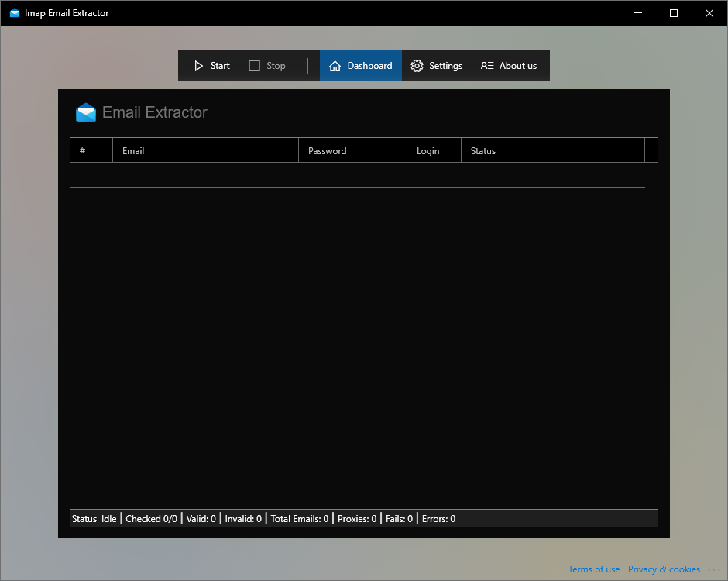Click the About us person icon
Viewport: 728px width, 581px height.
[487, 66]
